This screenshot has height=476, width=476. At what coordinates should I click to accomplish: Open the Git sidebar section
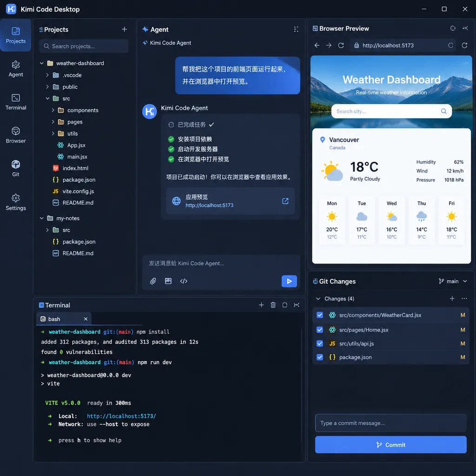click(15, 169)
